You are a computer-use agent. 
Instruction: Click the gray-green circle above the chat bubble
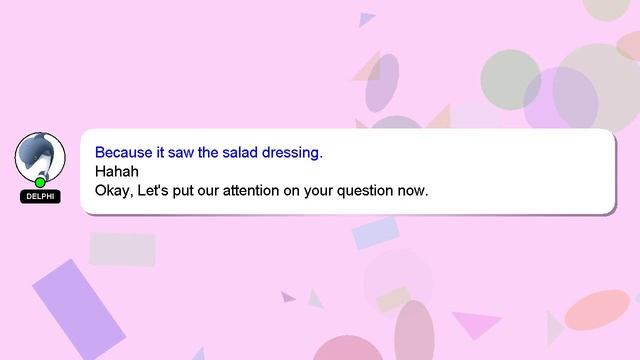tap(511, 80)
